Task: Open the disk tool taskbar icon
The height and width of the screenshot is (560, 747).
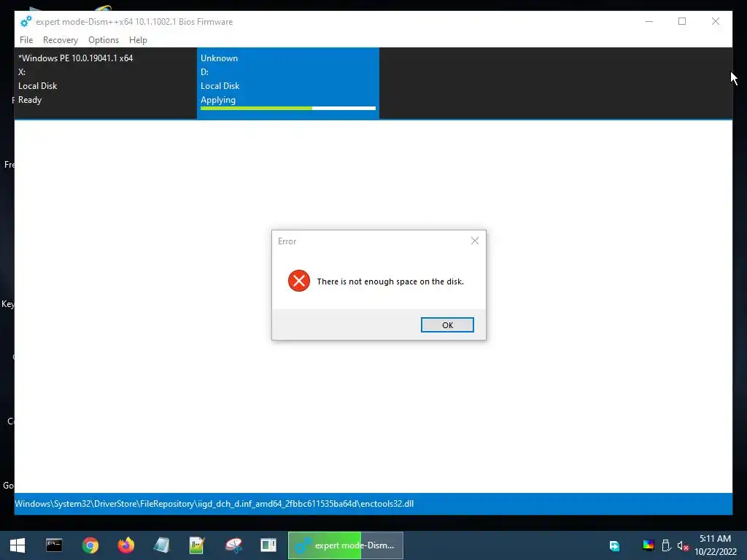Action: point(233,545)
